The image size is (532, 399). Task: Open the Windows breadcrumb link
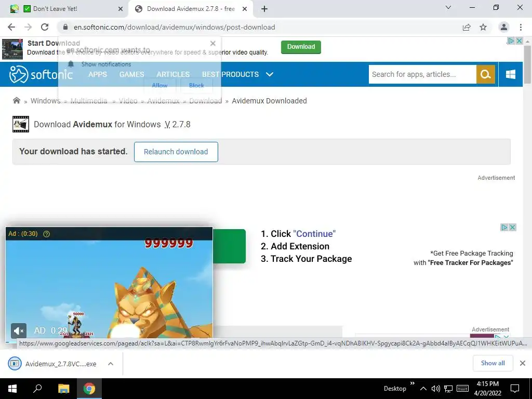pos(46,101)
